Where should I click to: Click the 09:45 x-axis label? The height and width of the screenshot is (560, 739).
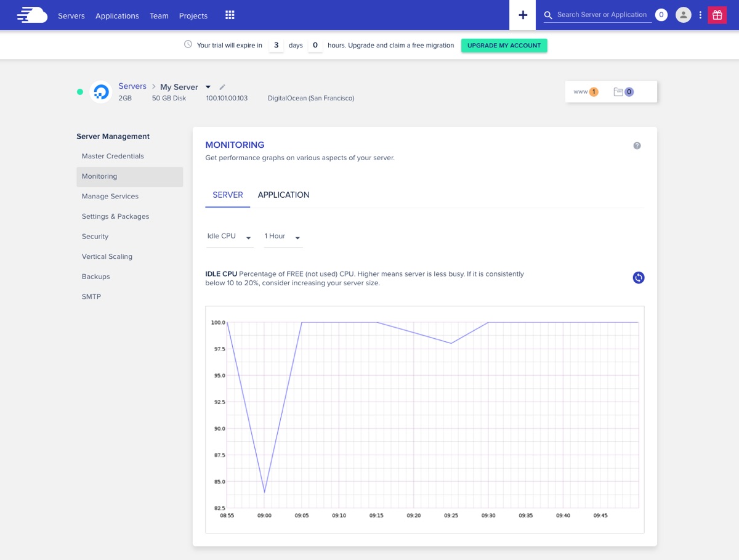(600, 516)
